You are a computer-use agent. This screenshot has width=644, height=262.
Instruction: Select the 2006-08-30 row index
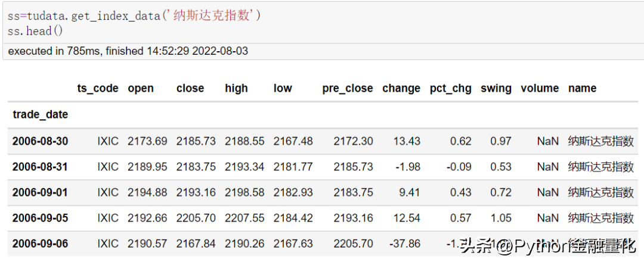41,142
